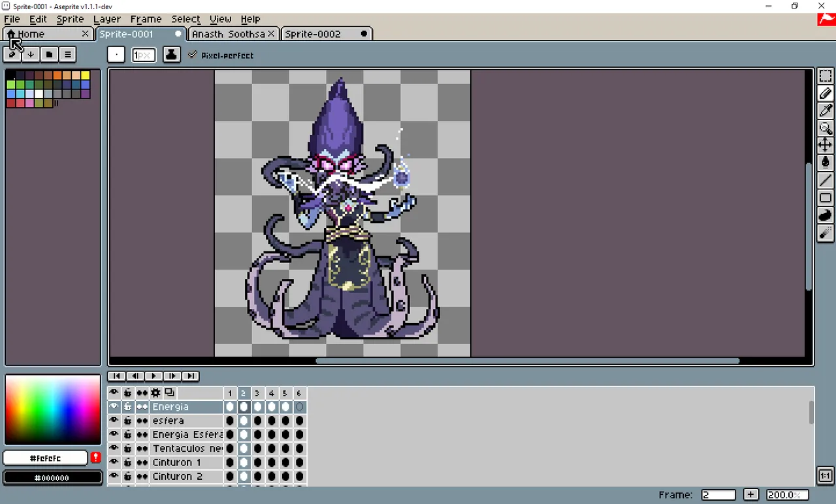Click the Frame number field

tap(718, 495)
